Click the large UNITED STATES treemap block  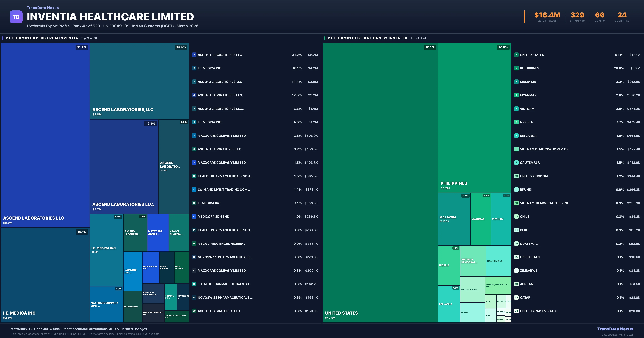click(380, 183)
